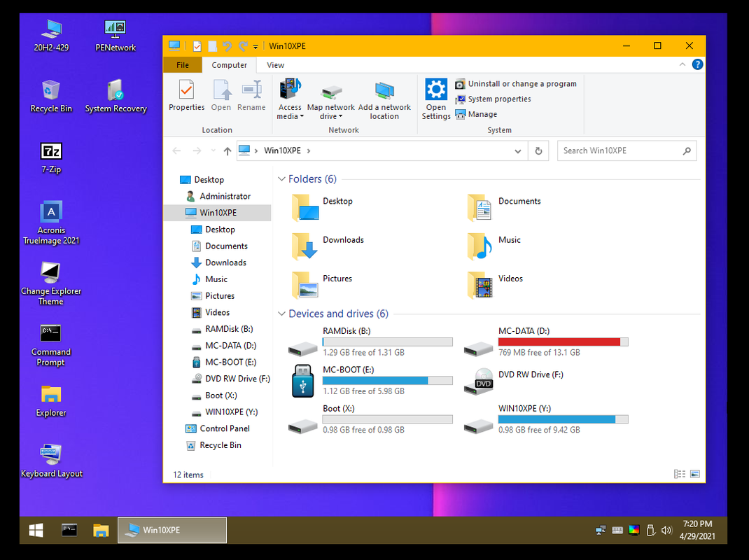The height and width of the screenshot is (560, 749).
Task: Click Win10XPE breadcrumb in address bar
Action: pos(282,150)
